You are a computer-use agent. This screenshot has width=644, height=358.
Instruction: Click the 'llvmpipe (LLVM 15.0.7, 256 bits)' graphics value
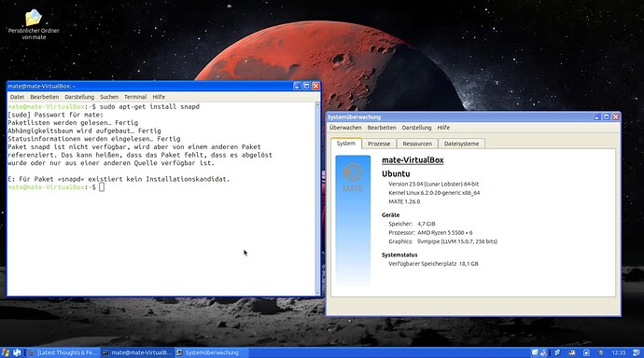(x=457, y=241)
